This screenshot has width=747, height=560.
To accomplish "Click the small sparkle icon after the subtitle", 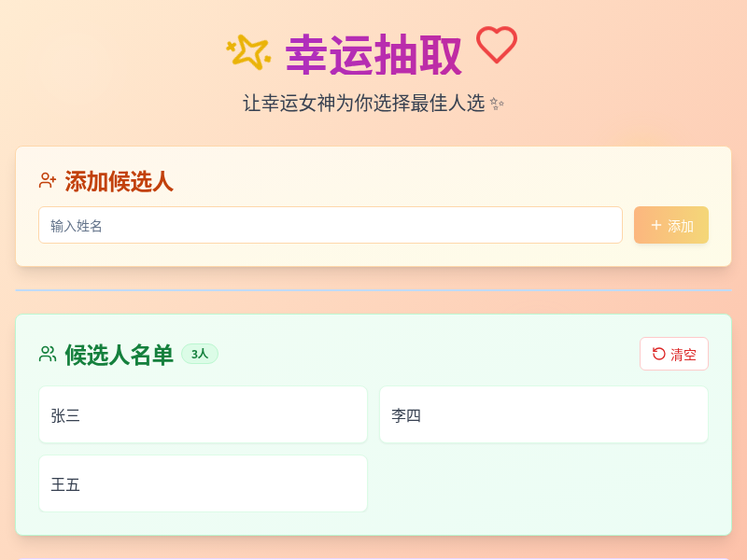I will pos(495,103).
